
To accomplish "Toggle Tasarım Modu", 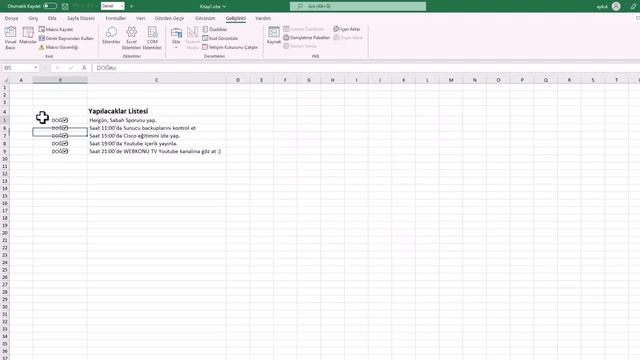I will (192, 38).
